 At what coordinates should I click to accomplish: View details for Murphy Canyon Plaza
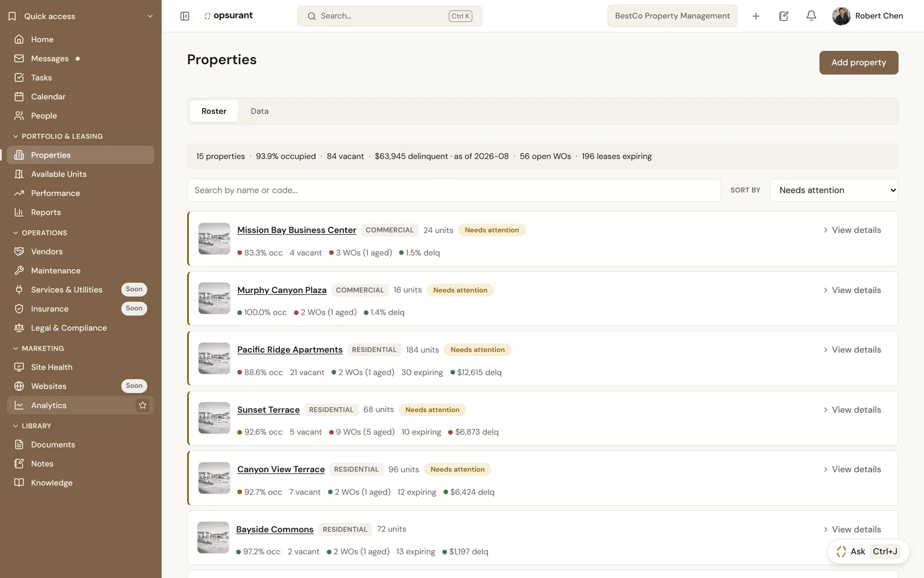coord(852,290)
